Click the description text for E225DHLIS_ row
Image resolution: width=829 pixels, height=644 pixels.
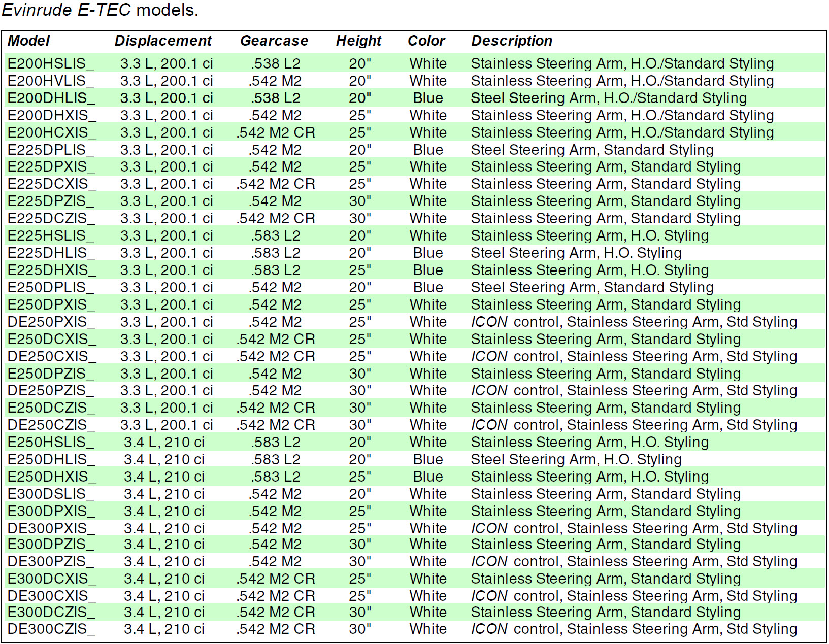(576, 253)
